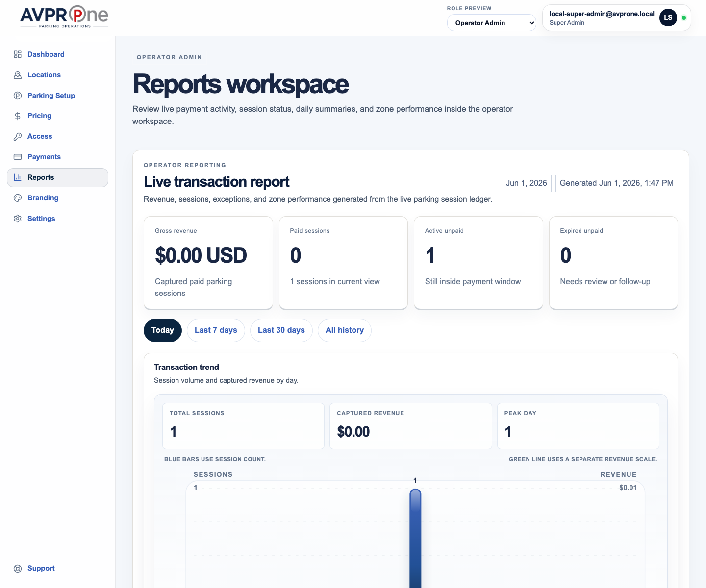Click '1 sessions in current view' text

point(335,282)
